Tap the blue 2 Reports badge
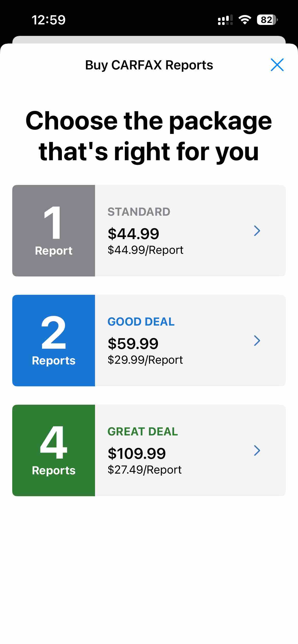Viewport: 298px width, 644px height. click(53, 340)
